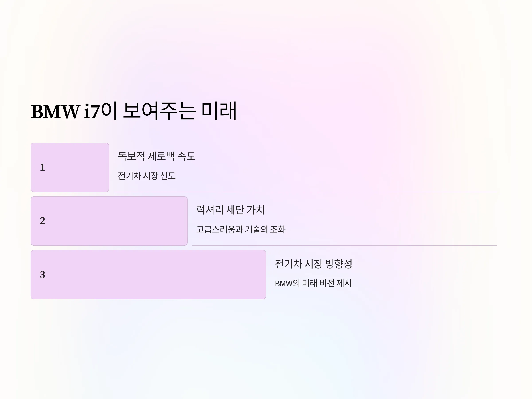Click the divider line under the second row
This screenshot has height=399, width=532.
click(x=344, y=246)
